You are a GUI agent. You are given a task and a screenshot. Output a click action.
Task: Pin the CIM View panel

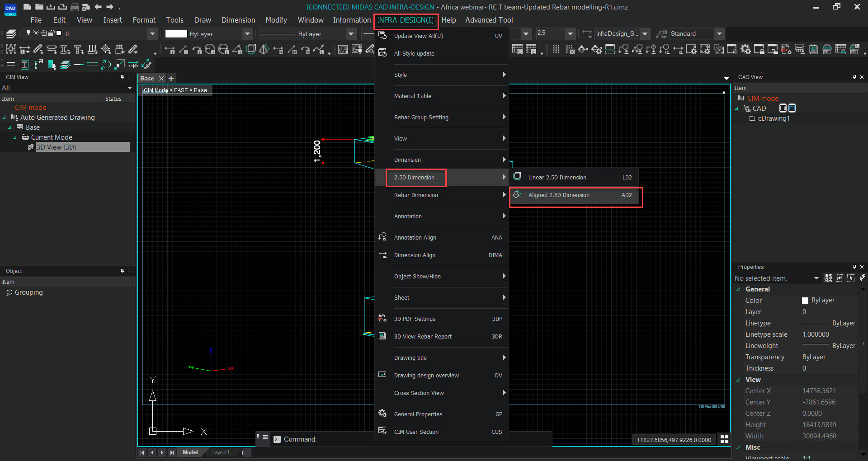click(122, 77)
